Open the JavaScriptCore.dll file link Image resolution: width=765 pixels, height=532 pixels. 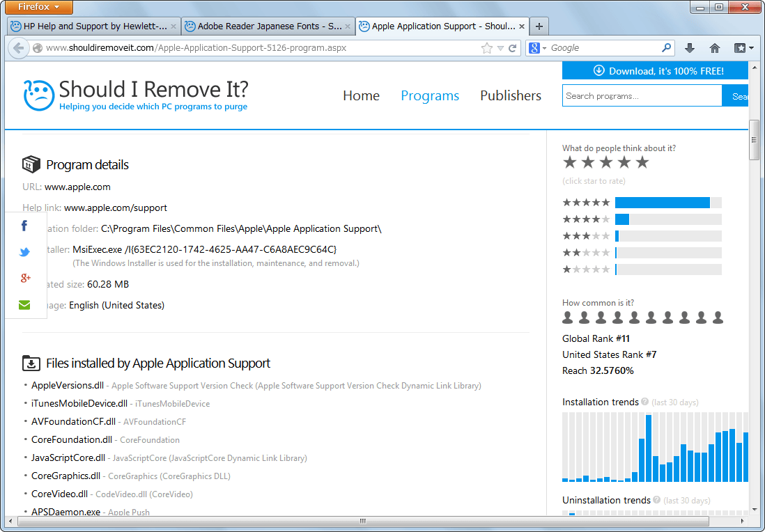pyautogui.click(x=68, y=457)
